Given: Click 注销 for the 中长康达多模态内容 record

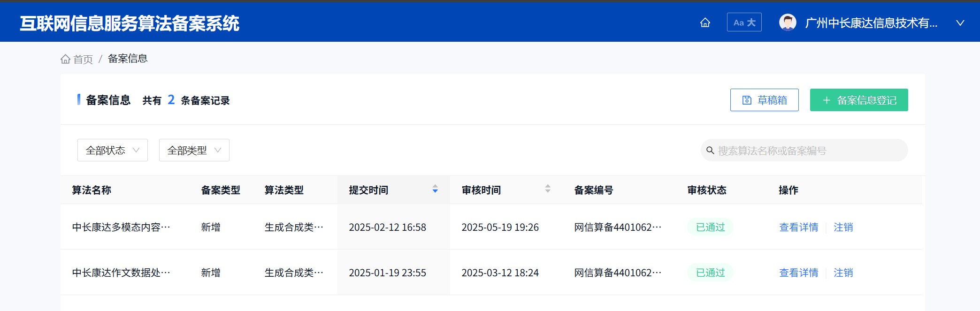Looking at the screenshot, I should (x=843, y=228).
